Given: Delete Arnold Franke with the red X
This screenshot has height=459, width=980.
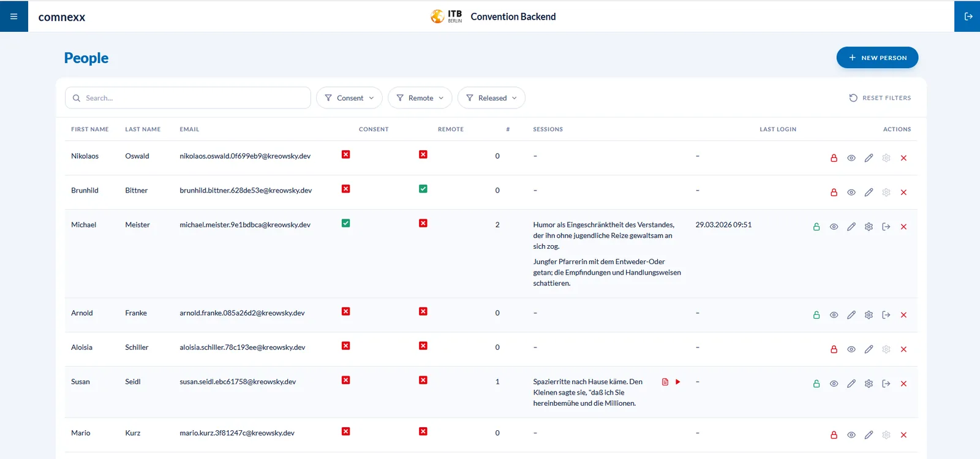Looking at the screenshot, I should pyautogui.click(x=903, y=315).
